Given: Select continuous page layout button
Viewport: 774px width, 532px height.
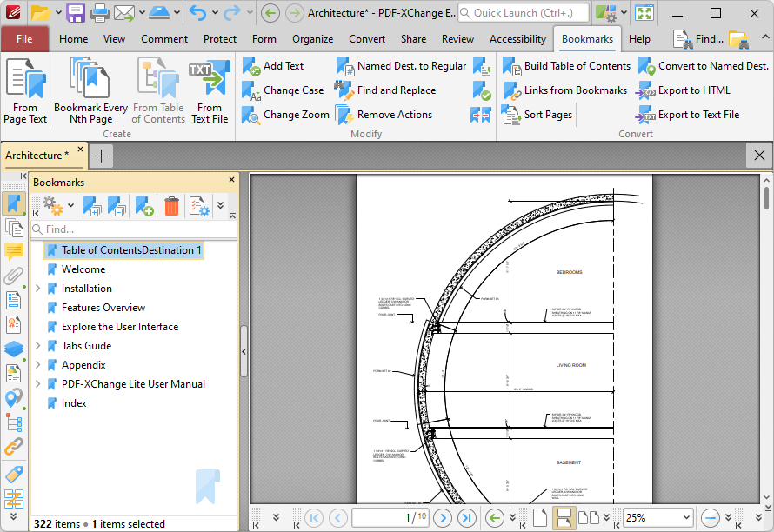Looking at the screenshot, I should (x=564, y=518).
